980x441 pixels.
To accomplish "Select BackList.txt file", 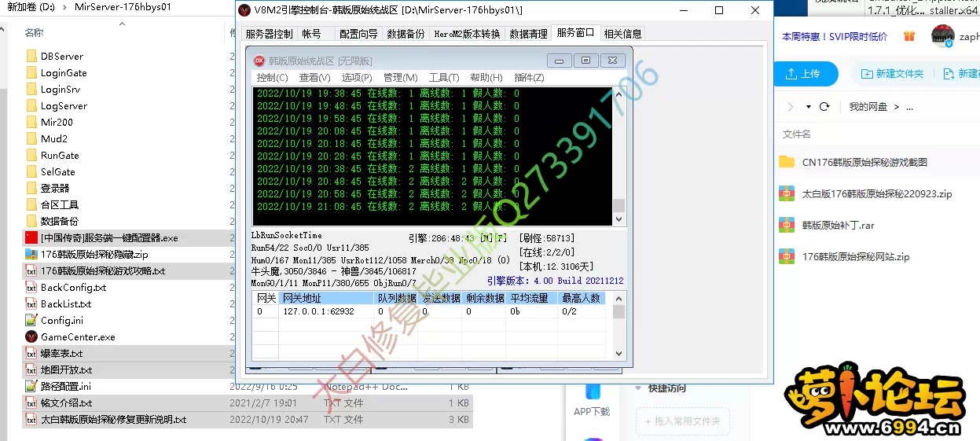I will [66, 304].
